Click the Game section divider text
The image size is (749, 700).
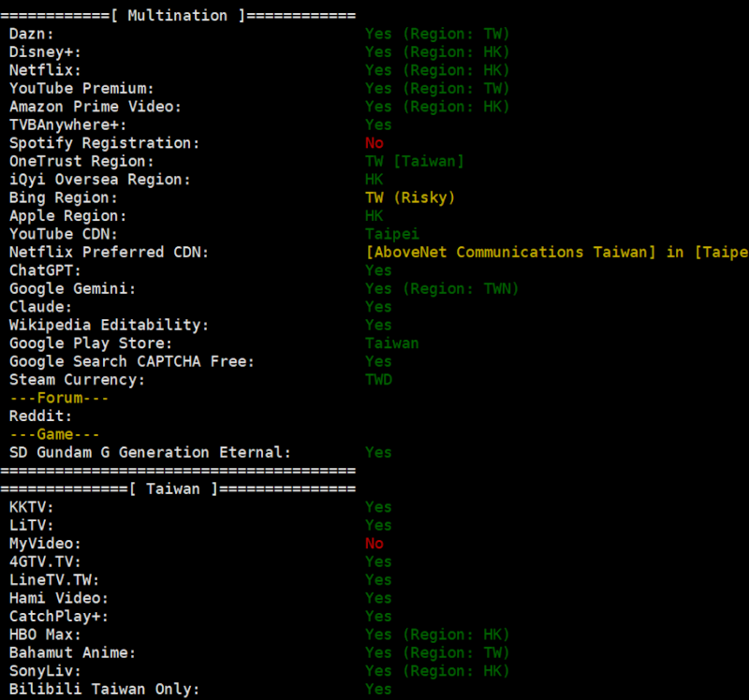coord(54,434)
